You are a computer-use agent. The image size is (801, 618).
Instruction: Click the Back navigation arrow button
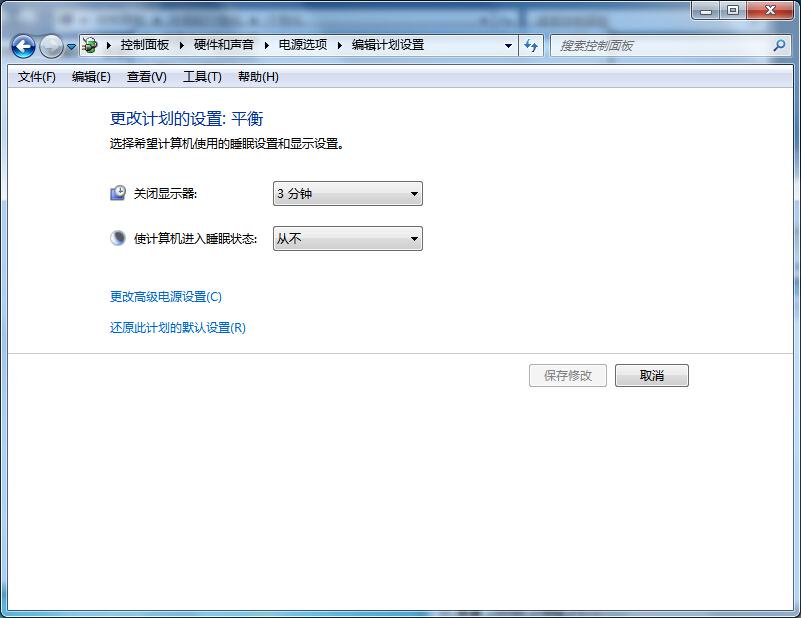(x=23, y=46)
